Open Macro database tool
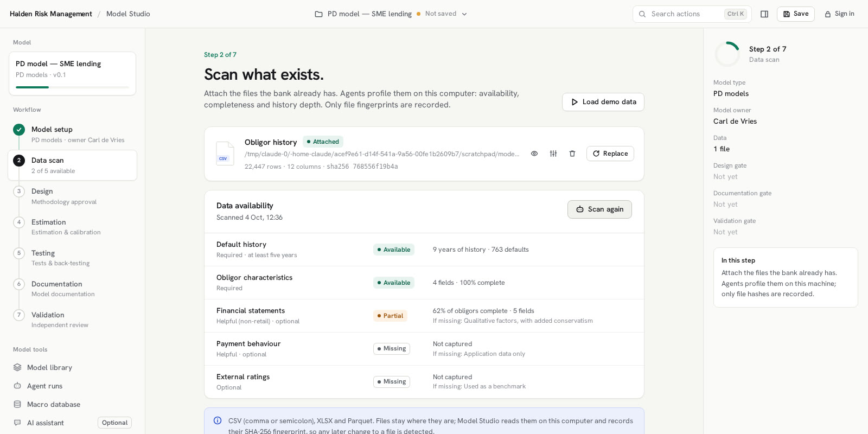This screenshot has width=868, height=434. tap(73, 404)
